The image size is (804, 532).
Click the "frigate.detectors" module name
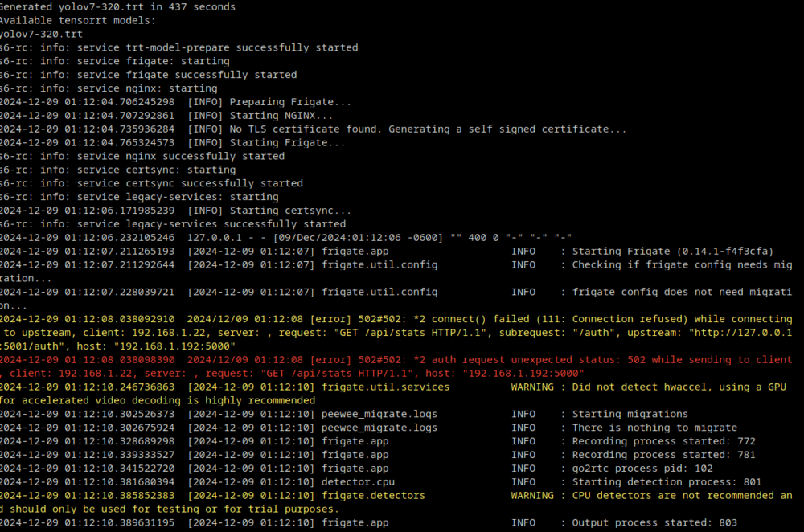pyautogui.click(x=373, y=496)
